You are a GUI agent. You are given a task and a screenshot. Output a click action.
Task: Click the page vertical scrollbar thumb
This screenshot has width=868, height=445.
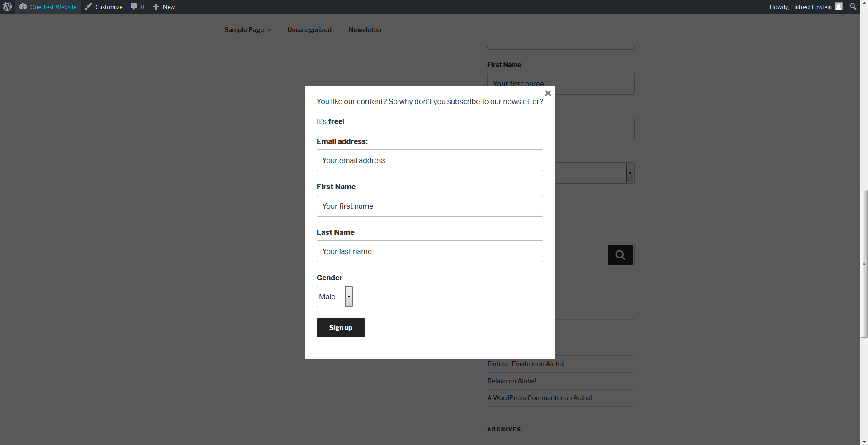point(864,263)
